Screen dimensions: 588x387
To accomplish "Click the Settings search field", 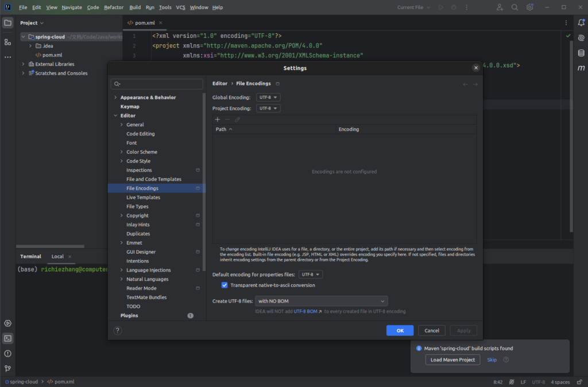I will [x=157, y=84].
